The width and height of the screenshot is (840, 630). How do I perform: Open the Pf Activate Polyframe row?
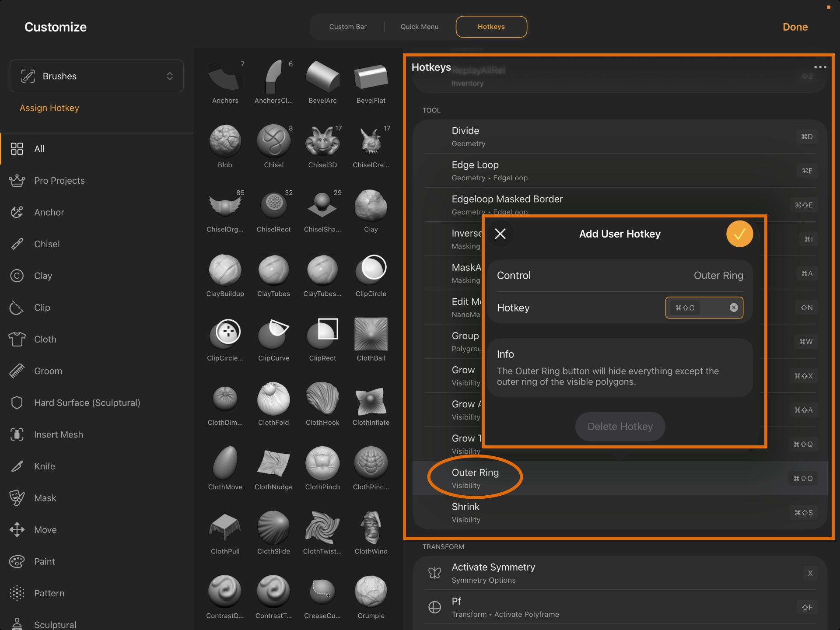click(x=620, y=607)
